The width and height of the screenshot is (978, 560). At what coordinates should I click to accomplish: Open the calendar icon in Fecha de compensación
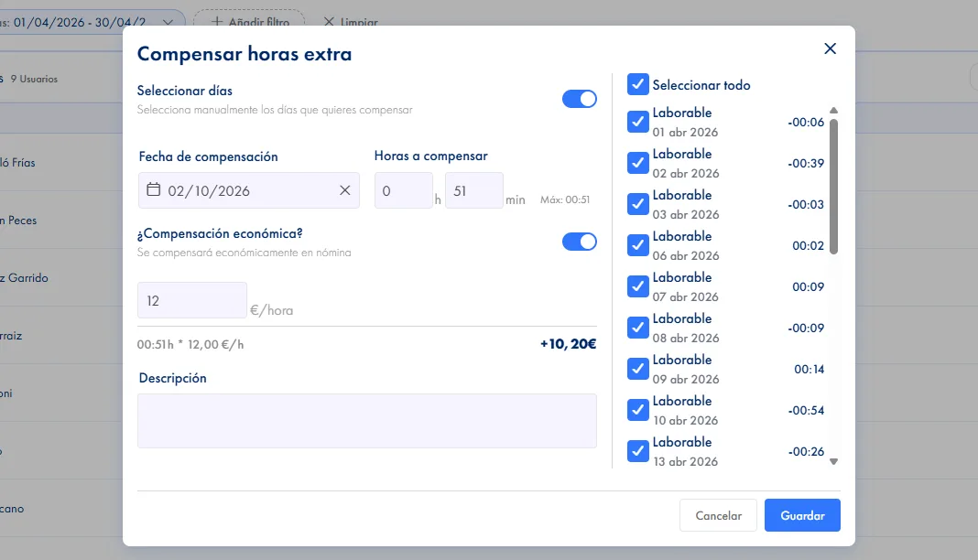point(154,189)
